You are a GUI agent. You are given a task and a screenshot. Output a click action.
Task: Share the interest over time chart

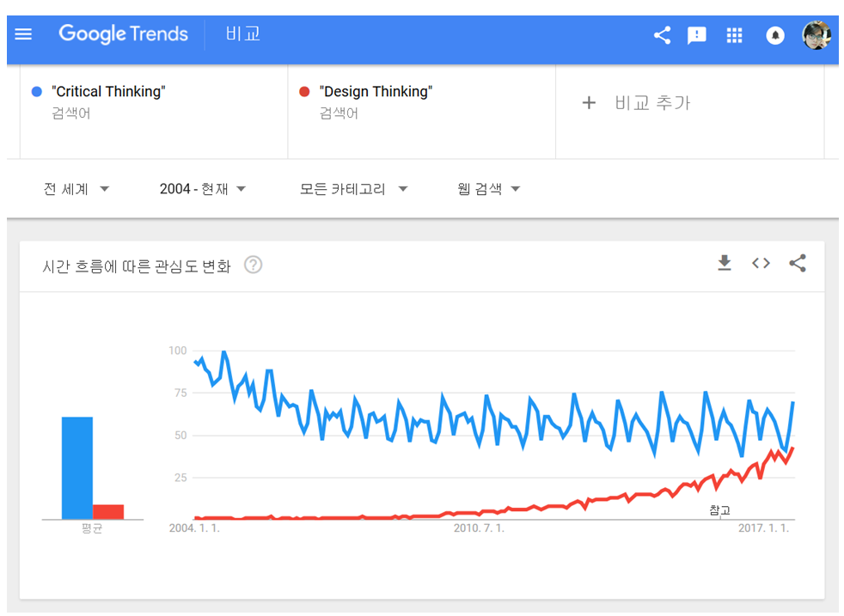click(x=798, y=264)
